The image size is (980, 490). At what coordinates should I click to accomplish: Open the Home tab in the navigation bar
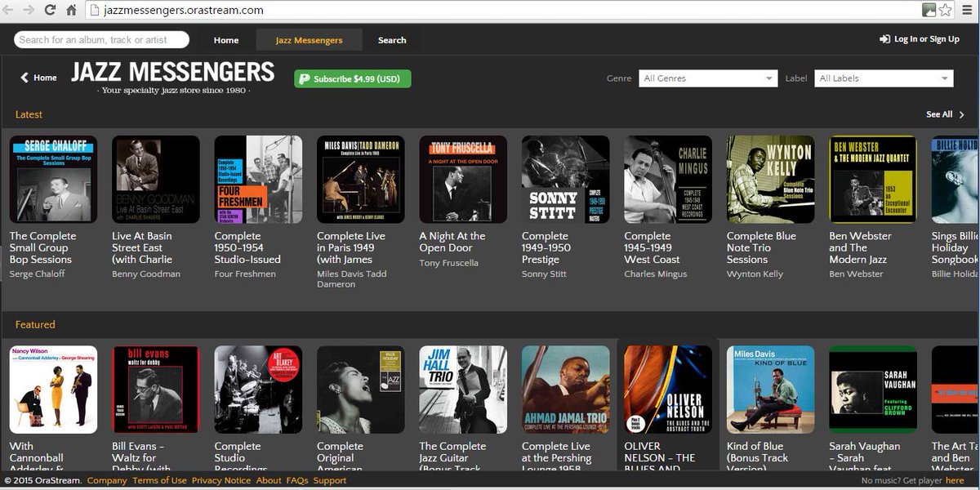[x=226, y=40]
